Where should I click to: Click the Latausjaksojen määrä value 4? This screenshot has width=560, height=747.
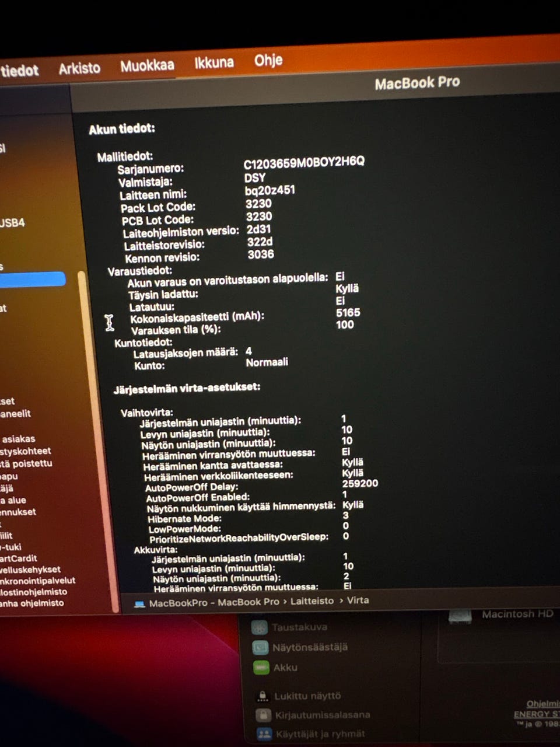(x=249, y=351)
